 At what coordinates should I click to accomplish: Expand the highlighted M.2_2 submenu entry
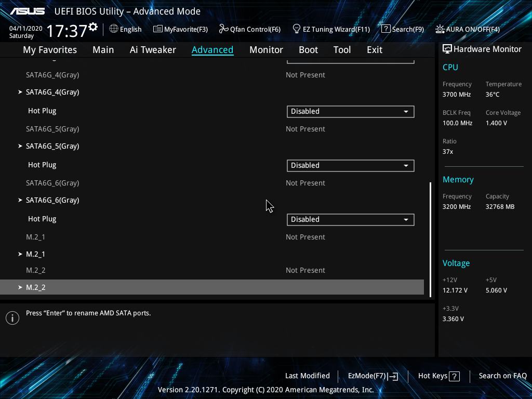[212, 287]
